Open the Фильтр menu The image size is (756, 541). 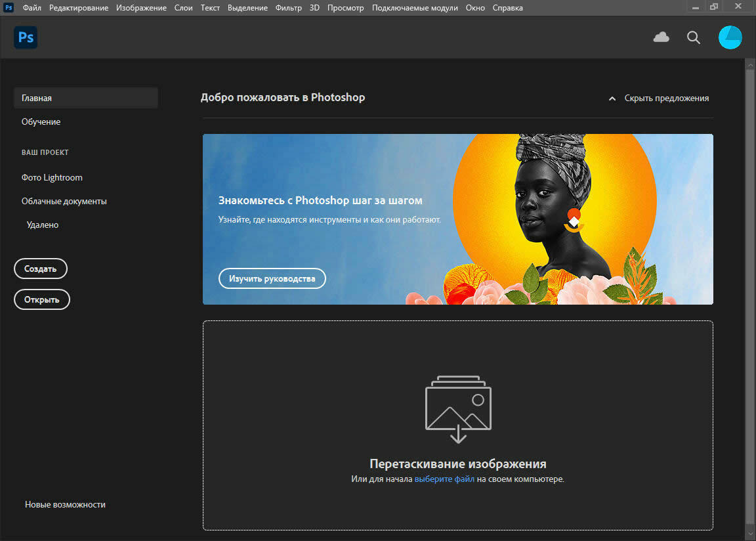(x=289, y=8)
